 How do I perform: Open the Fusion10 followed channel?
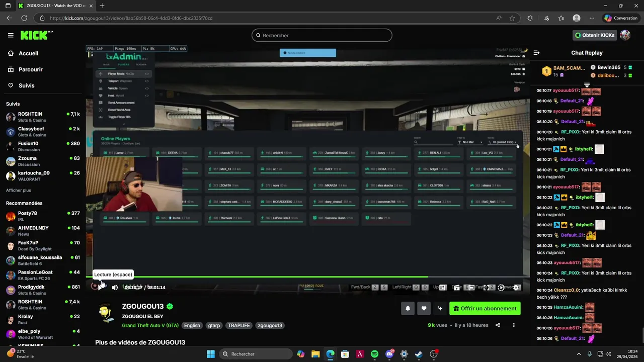coord(43,146)
